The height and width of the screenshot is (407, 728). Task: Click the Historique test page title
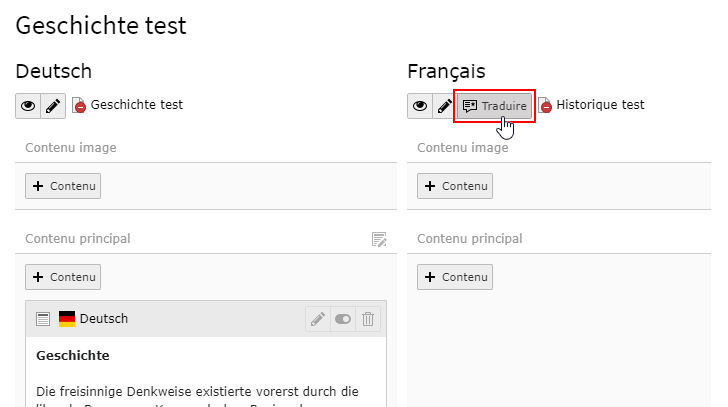click(x=600, y=105)
